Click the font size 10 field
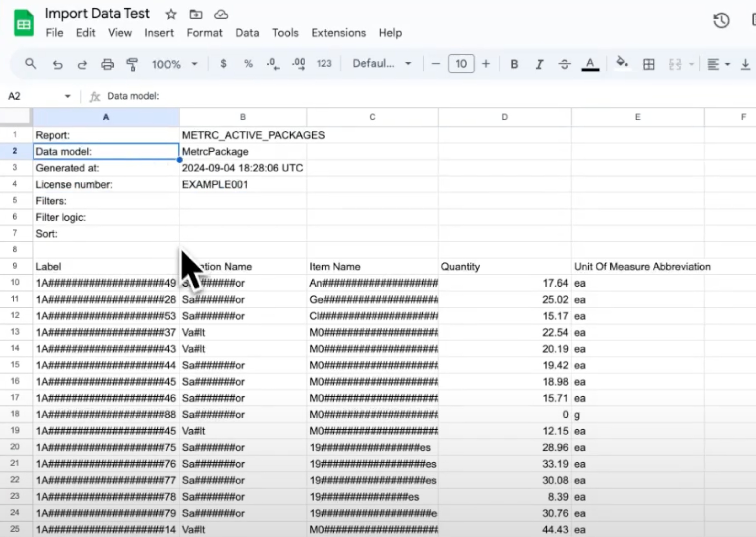The width and height of the screenshot is (756, 537). click(461, 63)
